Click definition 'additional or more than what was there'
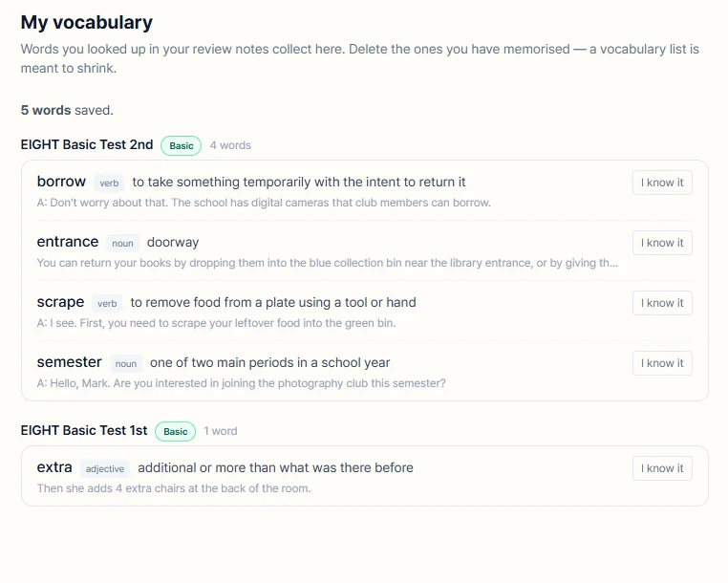The height and width of the screenshot is (583, 728). 275,467
